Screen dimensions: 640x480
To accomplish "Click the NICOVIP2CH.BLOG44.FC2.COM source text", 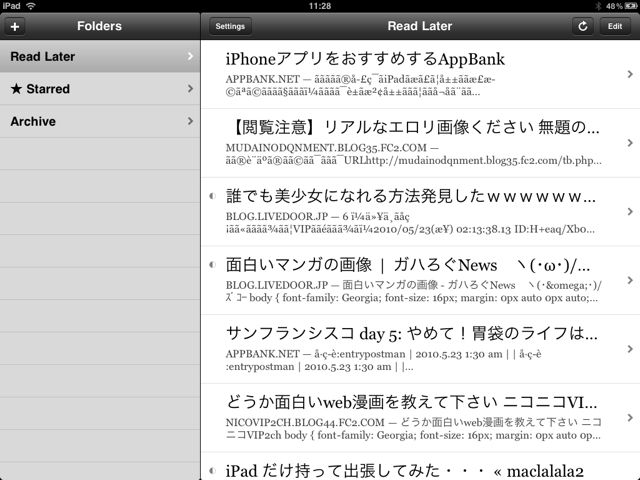I will tap(305, 422).
